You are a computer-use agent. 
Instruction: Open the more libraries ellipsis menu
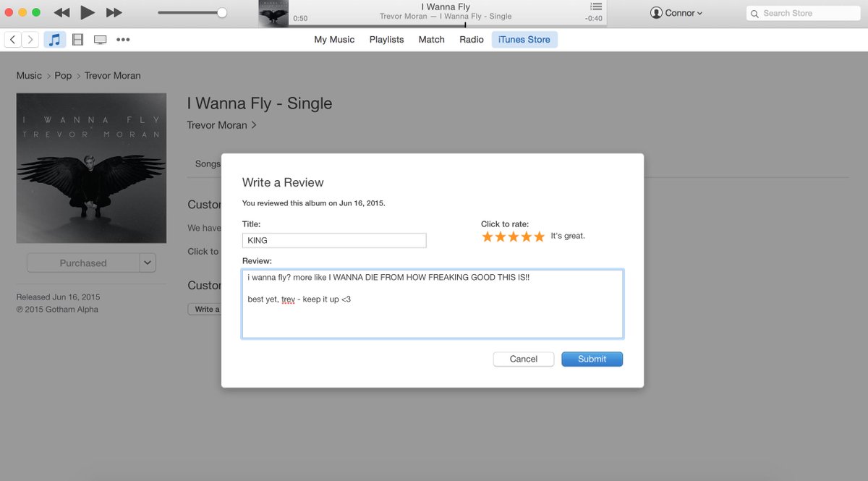point(123,40)
